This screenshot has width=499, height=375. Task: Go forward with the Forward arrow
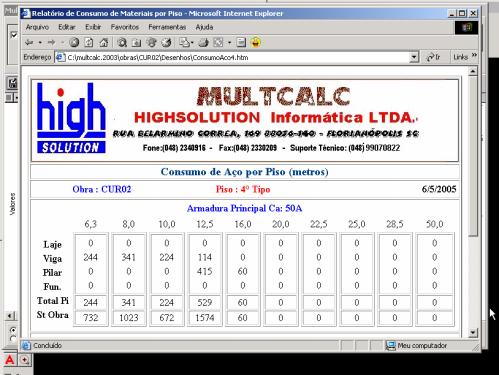pos(51,42)
